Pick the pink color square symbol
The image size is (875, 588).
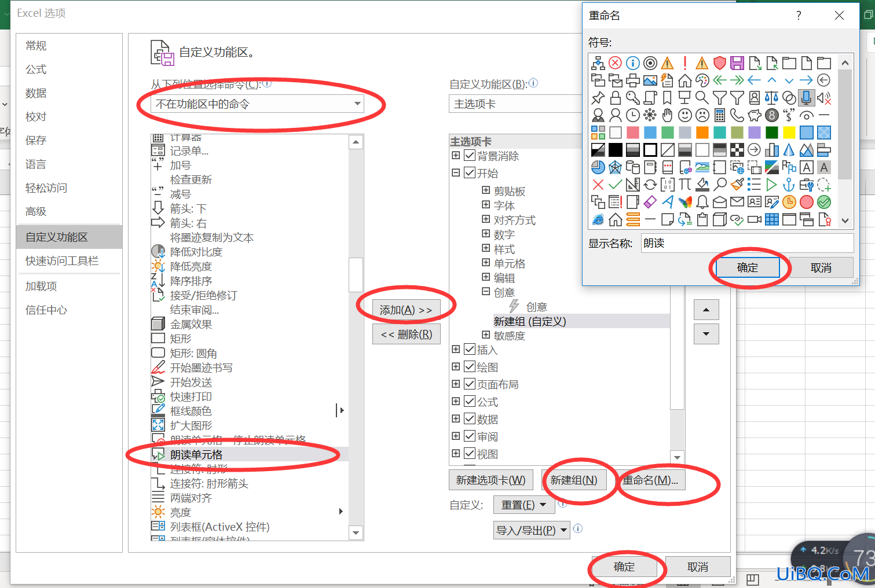coord(633,133)
